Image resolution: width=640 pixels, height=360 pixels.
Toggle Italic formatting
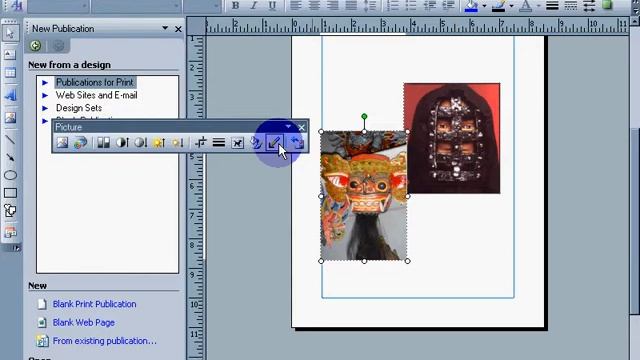click(253, 6)
